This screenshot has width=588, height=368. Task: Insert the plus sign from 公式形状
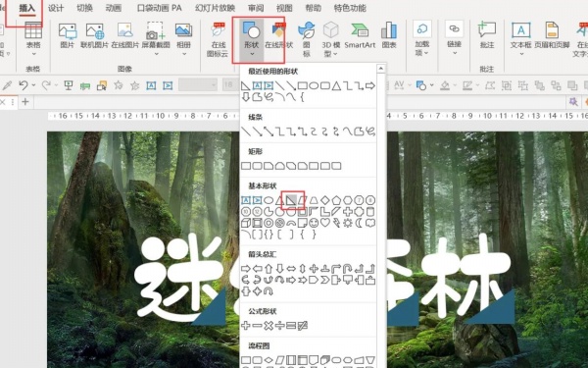click(x=246, y=326)
